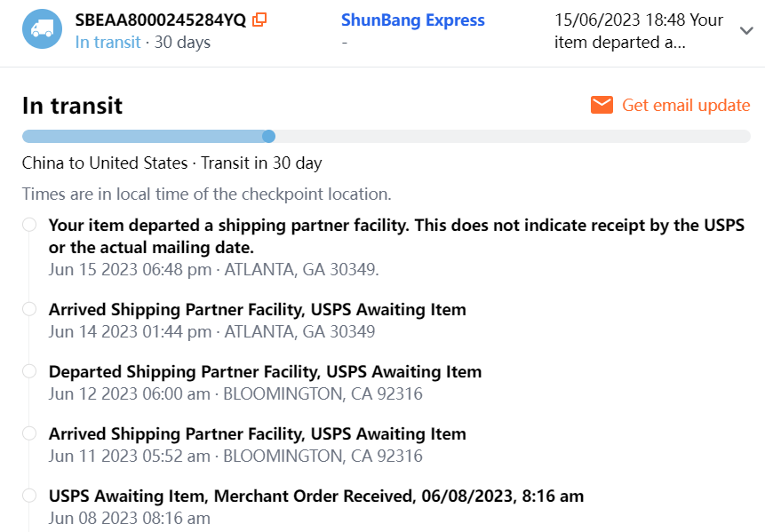
Task: Select tracking number SBEAA8000245284YQ text
Action: click(160, 20)
